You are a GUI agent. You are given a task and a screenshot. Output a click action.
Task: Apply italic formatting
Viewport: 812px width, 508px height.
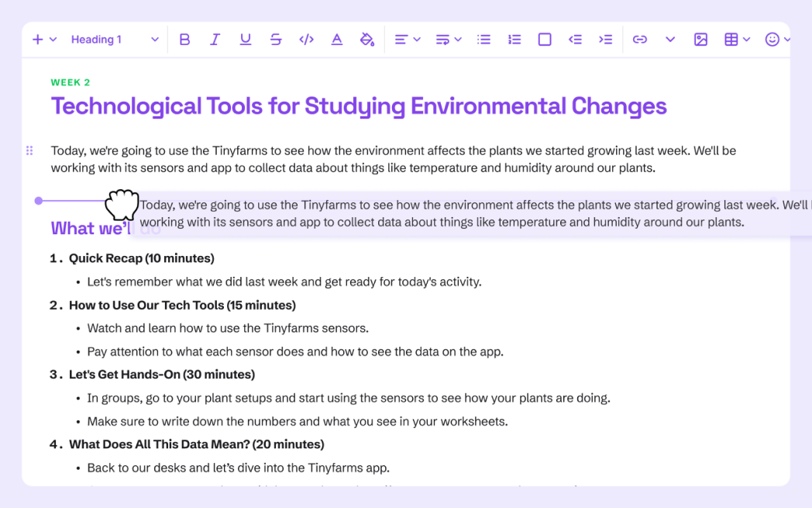coord(215,39)
